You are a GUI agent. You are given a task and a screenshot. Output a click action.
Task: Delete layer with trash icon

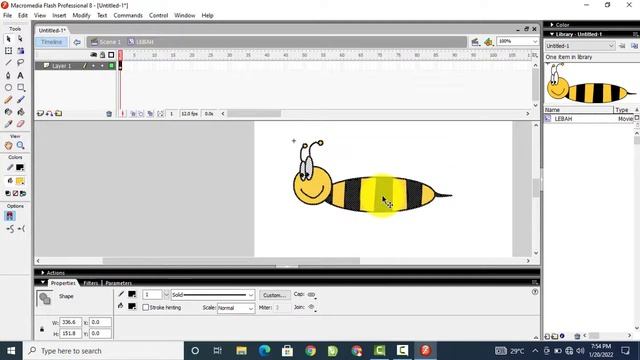click(x=109, y=114)
